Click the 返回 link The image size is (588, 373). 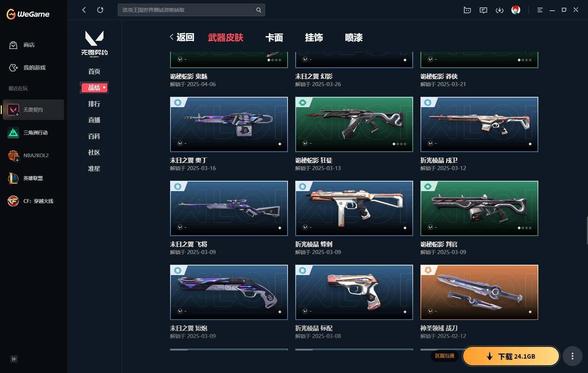[182, 37]
